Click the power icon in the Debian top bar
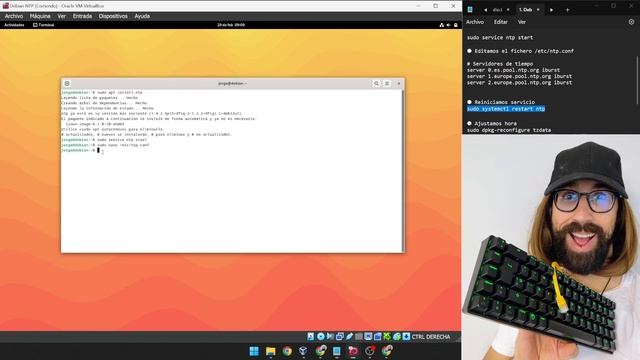 pos(456,25)
